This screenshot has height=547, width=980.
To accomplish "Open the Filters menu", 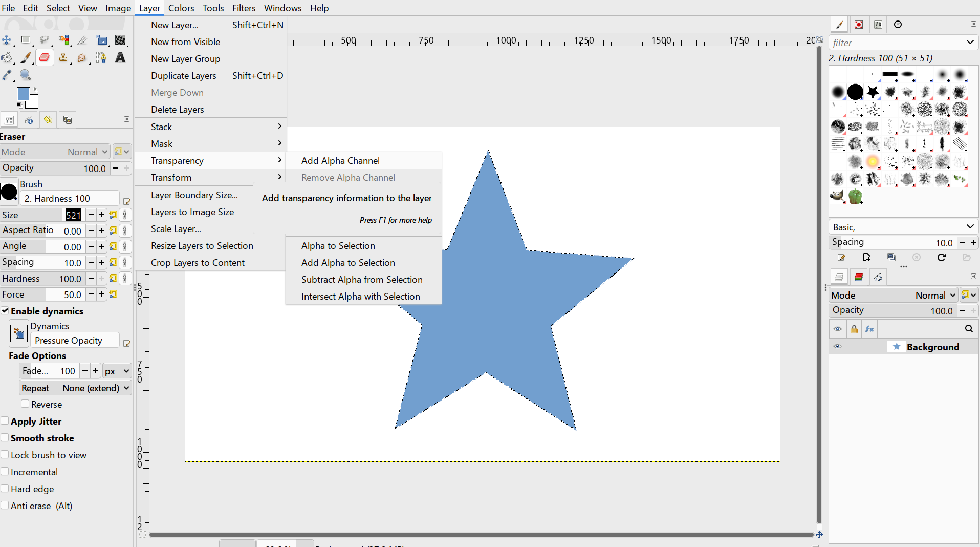I will click(244, 8).
